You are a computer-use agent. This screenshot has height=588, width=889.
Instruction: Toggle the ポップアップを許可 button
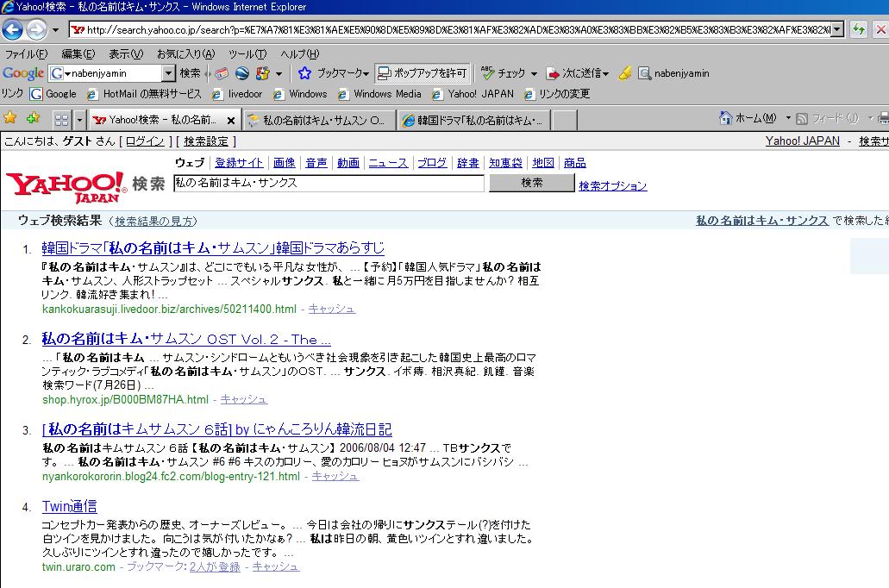(423, 73)
